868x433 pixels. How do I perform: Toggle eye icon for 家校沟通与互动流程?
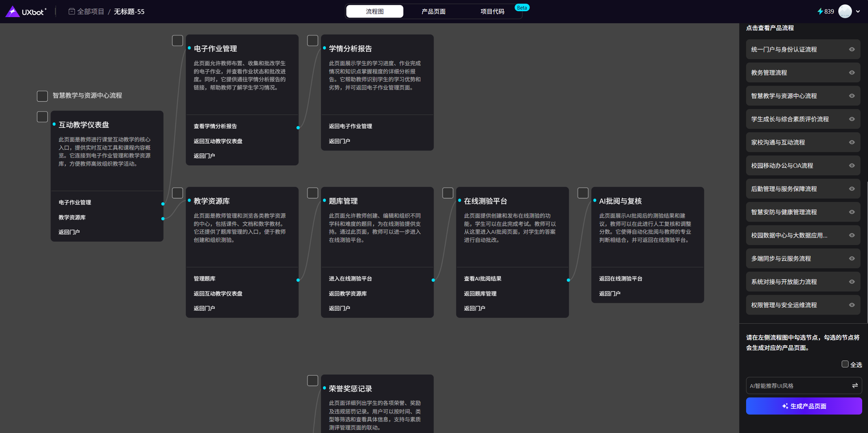point(852,142)
